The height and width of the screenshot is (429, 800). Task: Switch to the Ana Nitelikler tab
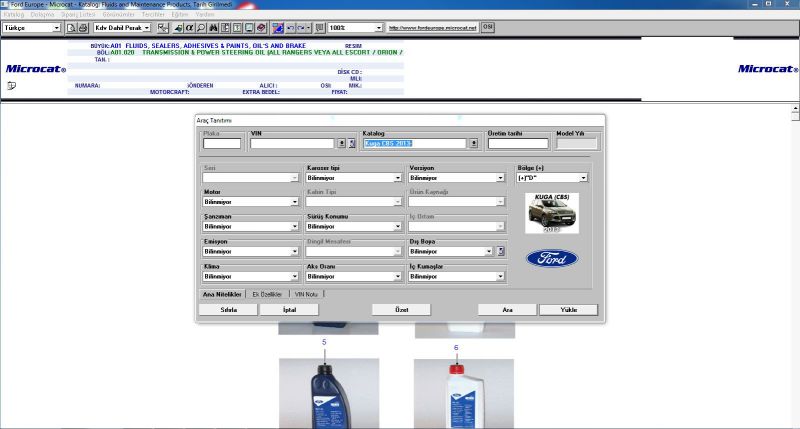point(222,294)
